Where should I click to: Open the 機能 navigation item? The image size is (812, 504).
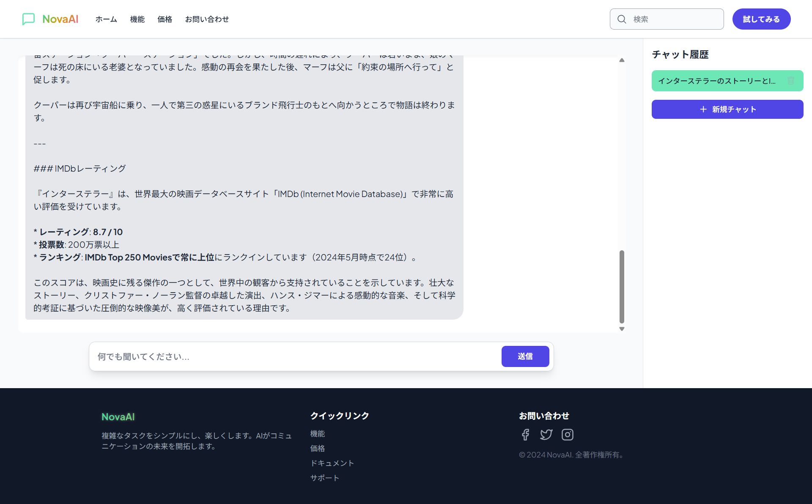pyautogui.click(x=137, y=19)
